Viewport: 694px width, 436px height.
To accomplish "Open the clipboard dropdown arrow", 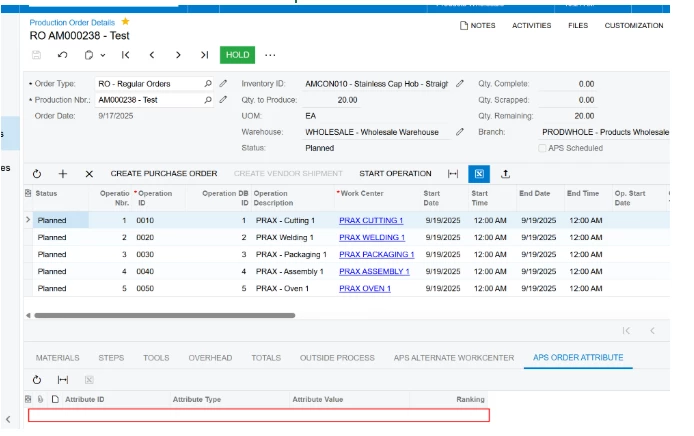I will click(103, 55).
